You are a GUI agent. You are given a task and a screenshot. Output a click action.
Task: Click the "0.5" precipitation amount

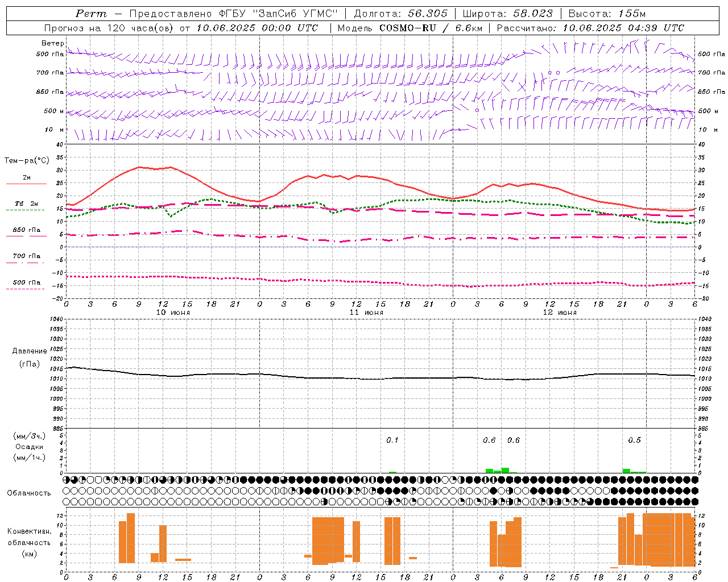[634, 440]
